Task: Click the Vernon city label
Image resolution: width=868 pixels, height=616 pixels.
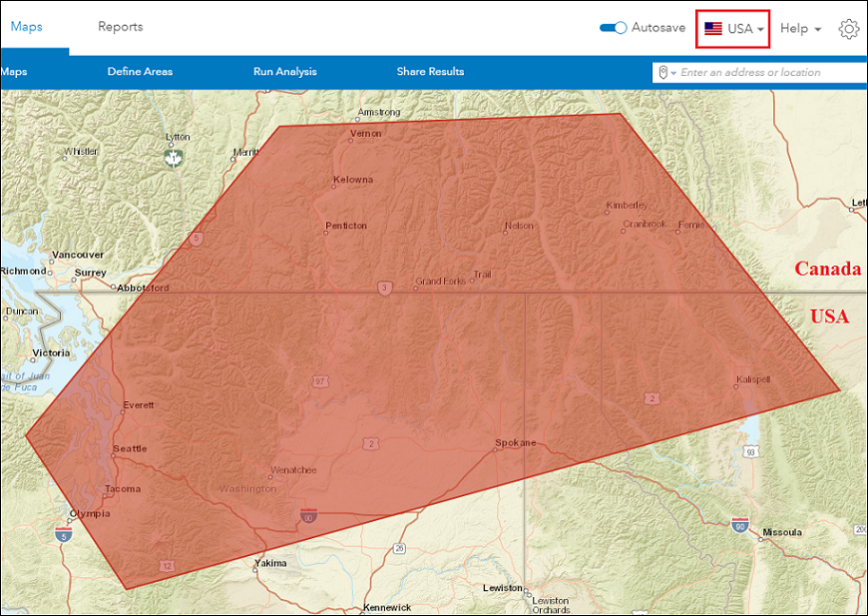Action: point(366,134)
